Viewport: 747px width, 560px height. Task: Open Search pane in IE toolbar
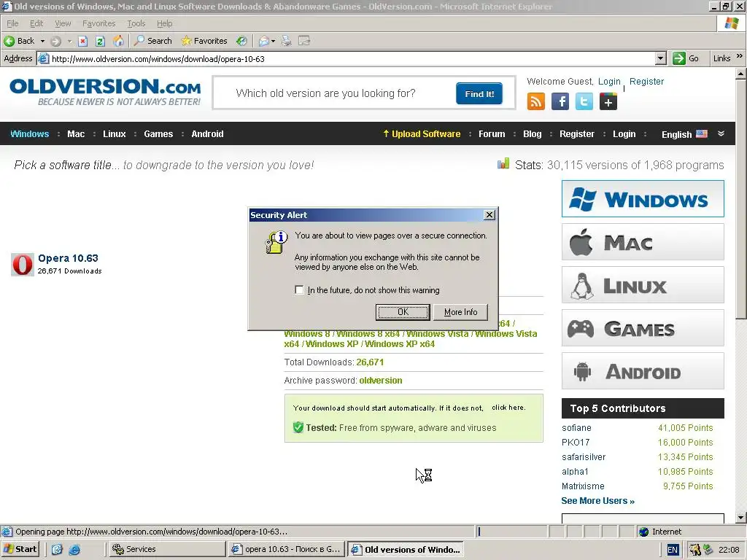click(x=152, y=41)
